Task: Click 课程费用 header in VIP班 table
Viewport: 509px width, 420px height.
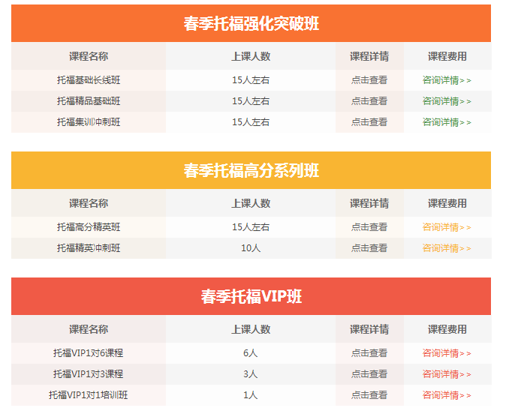Action: (x=447, y=329)
